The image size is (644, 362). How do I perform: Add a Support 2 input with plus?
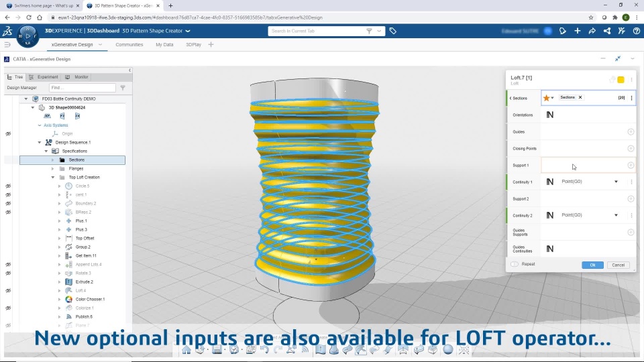click(x=631, y=198)
